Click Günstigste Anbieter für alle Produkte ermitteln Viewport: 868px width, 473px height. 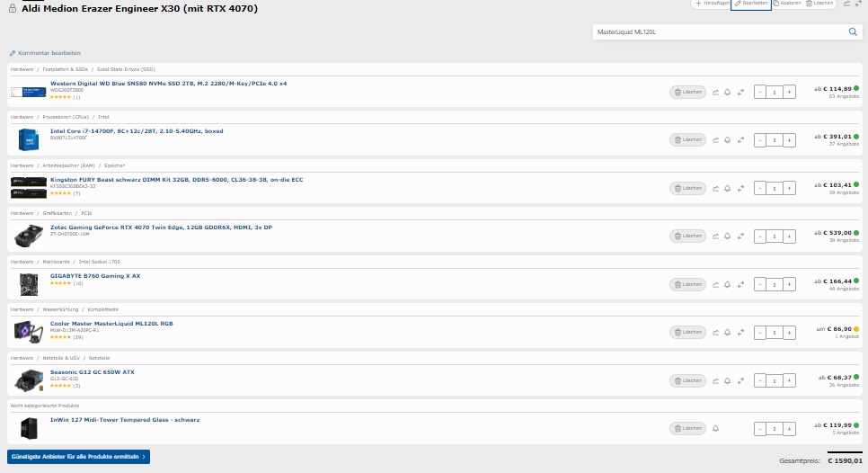click(78, 457)
